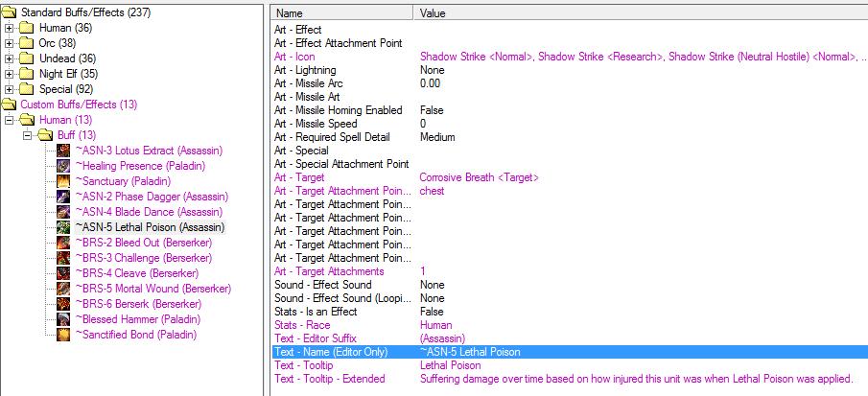This screenshot has height=396, width=868.
Task: Click the Healing Presence (Paladin) icon
Action: point(63,166)
